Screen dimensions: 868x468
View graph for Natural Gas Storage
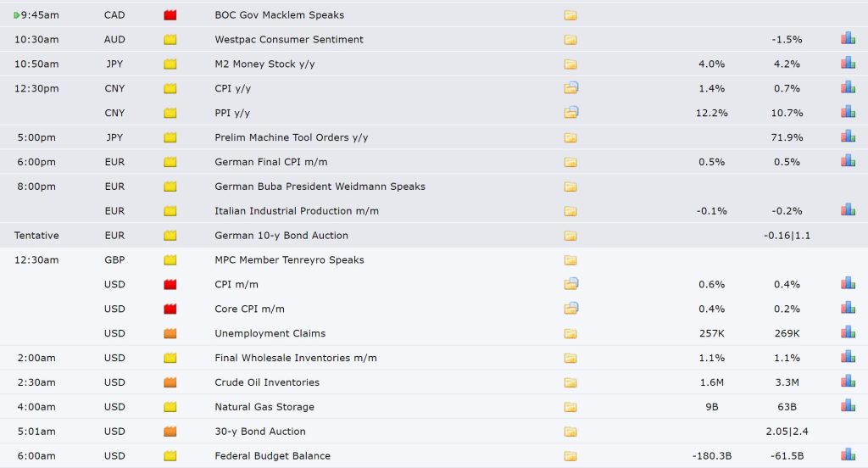point(848,406)
